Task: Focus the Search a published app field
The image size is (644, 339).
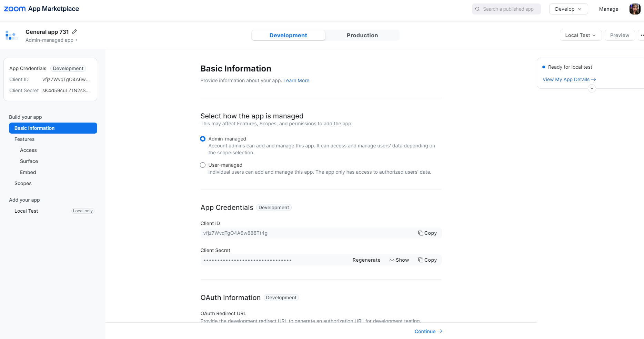Action: click(506, 9)
